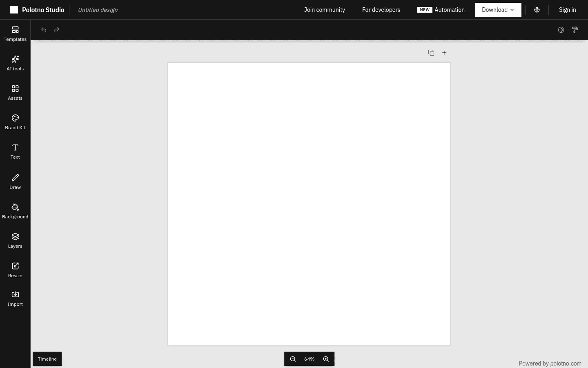Follow the Powered by polotno.com link
The image size is (588, 368).
coord(550,364)
